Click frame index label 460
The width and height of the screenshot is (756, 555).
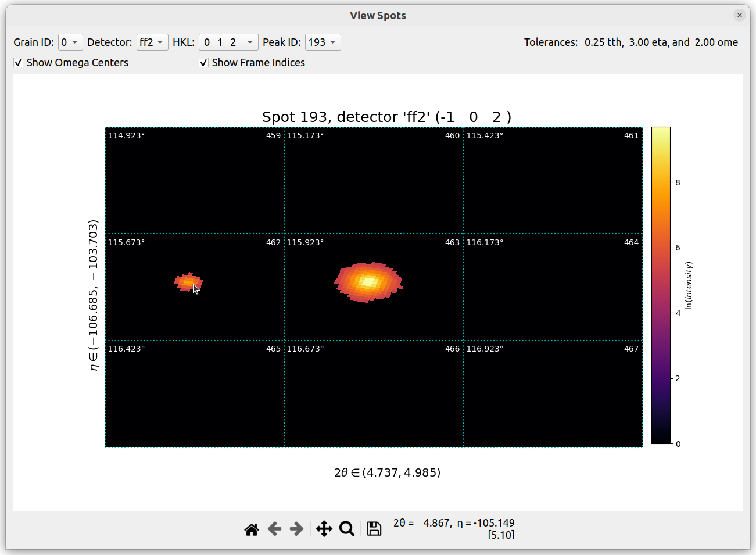452,135
